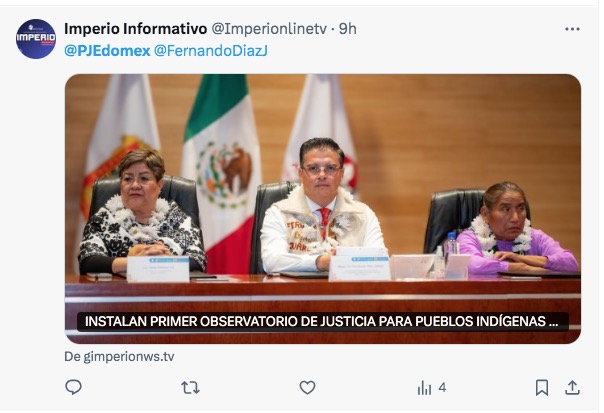Open the INSTALAN PRIMER OBSERVATORIO headline caption
Screen dimensions: 604x413
pyautogui.click(x=323, y=321)
